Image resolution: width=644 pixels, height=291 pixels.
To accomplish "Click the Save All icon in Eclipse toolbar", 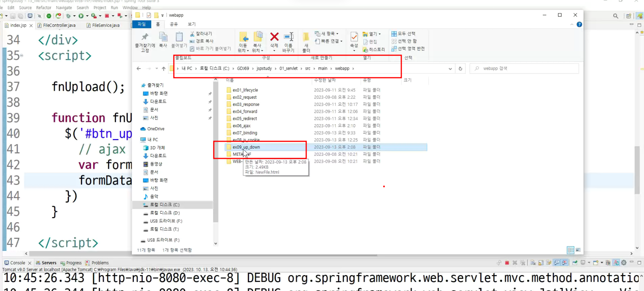I will click(x=21, y=16).
